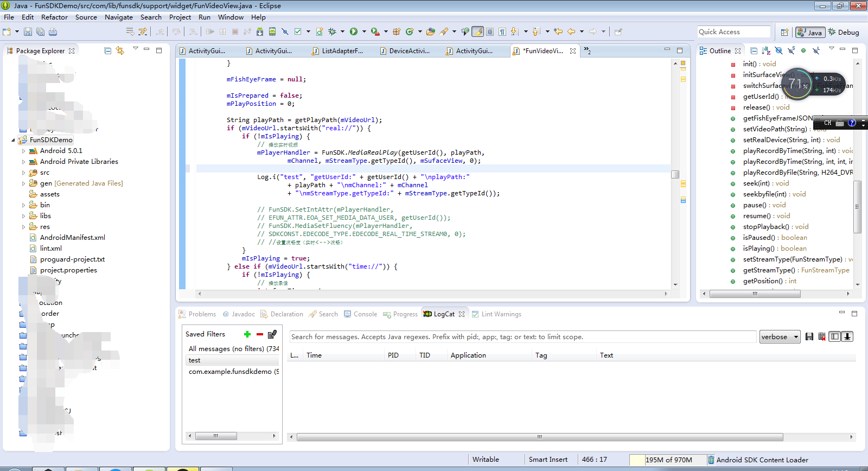Click the Debug bug icon in toolbar

click(332, 32)
